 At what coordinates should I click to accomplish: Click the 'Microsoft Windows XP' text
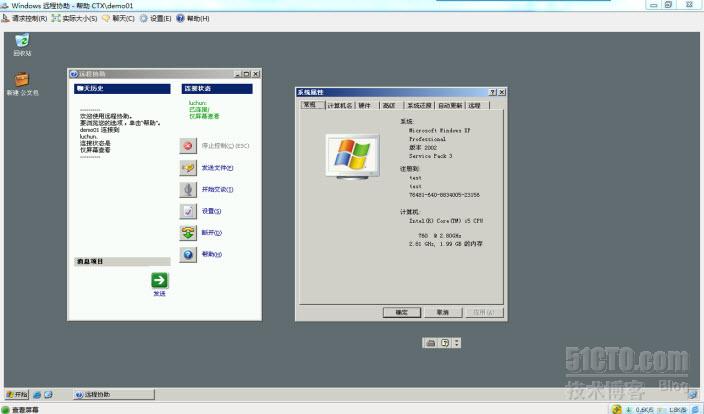440,131
